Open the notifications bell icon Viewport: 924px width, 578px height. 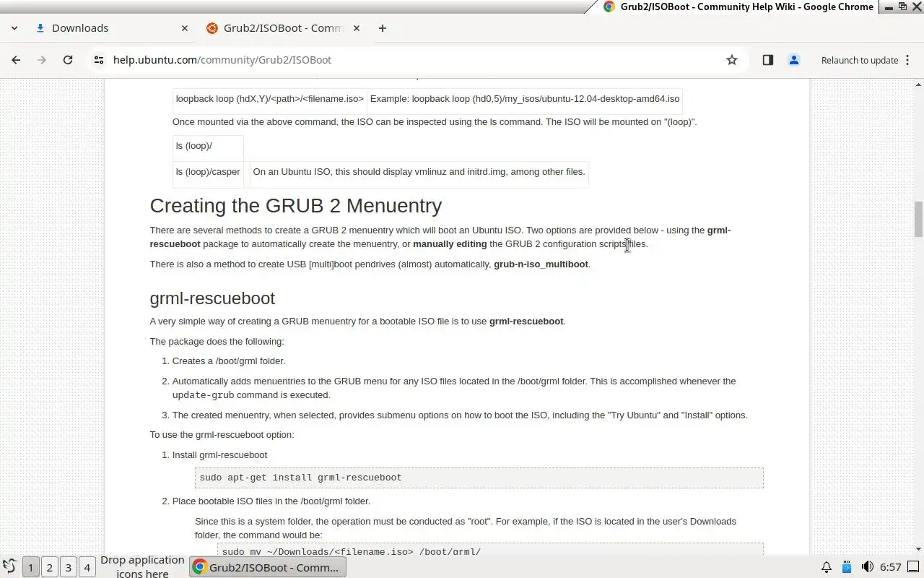click(827, 567)
